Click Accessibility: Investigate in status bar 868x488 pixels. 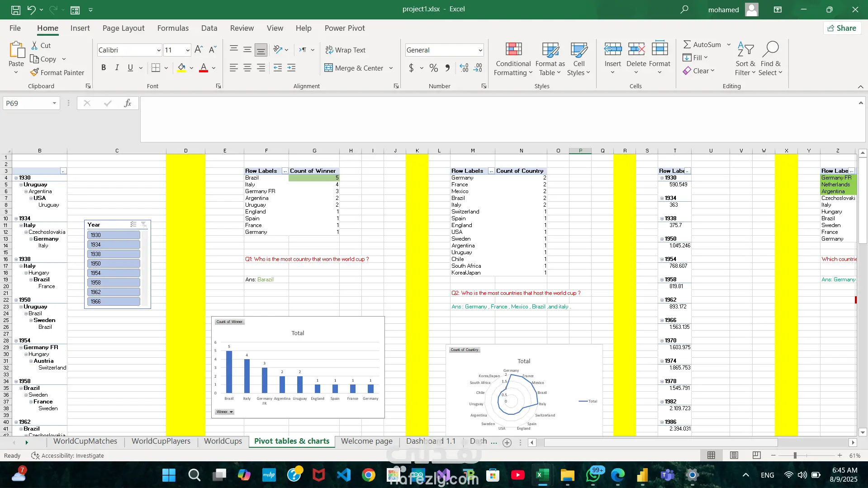67,455
